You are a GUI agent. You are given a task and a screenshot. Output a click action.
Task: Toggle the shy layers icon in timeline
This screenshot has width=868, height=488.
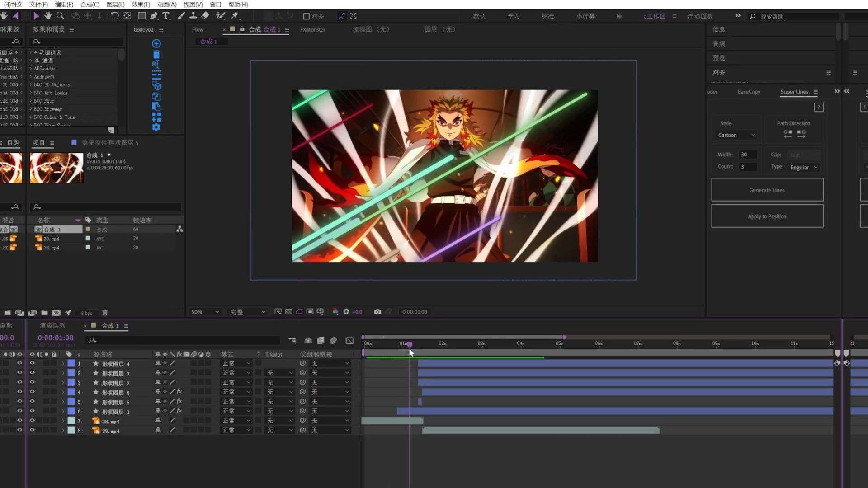(308, 340)
